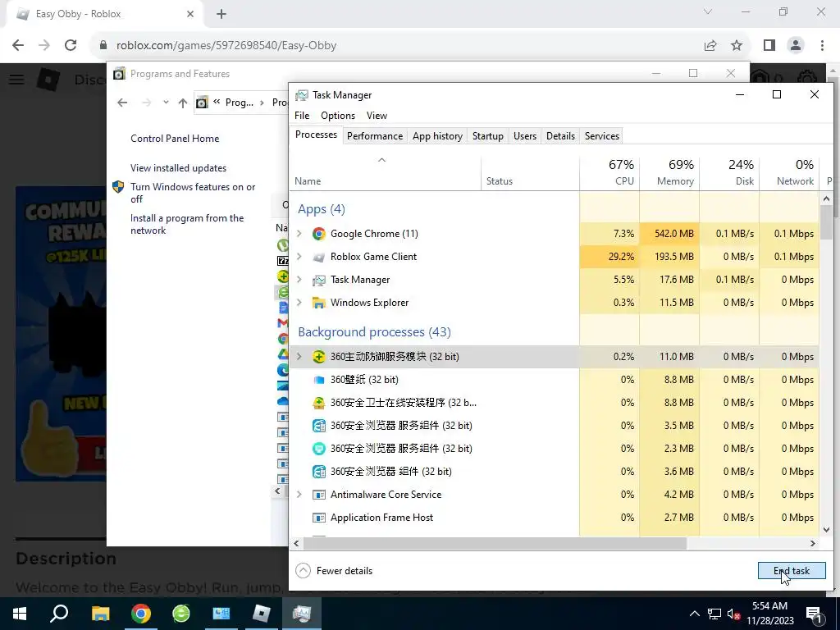840x630 pixels.
Task: Open the View menu in Task Manager
Action: 377,115
